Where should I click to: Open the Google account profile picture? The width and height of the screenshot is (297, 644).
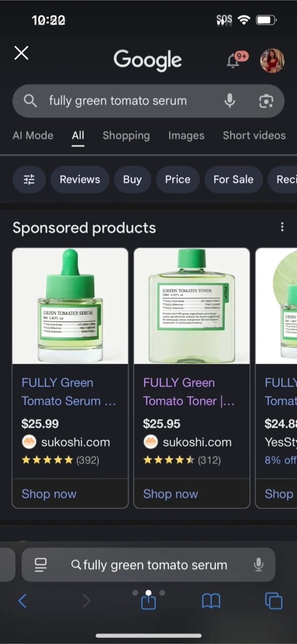coord(272,60)
